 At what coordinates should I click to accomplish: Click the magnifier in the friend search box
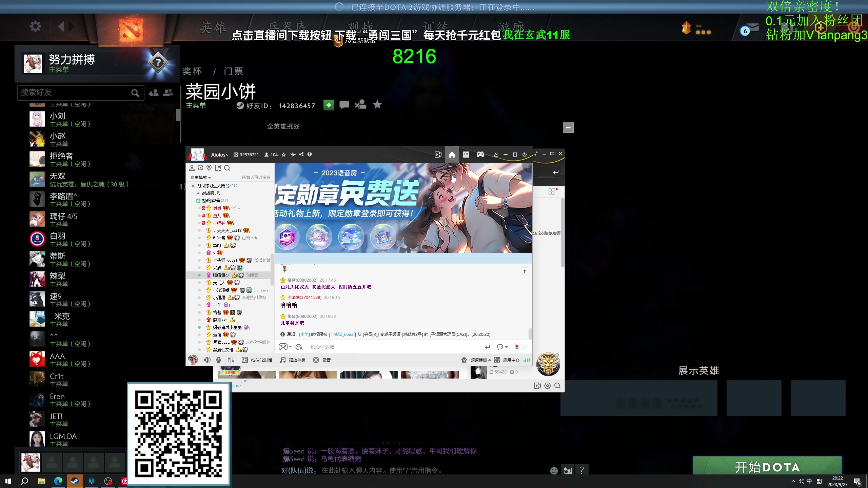[x=135, y=93]
